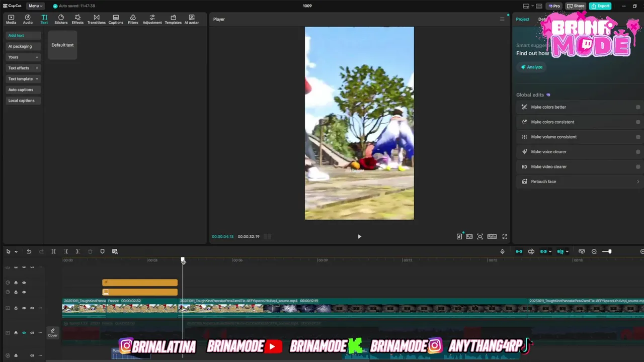Select Add text in sidebar
Image resolution: width=644 pixels, height=362 pixels.
coord(23,36)
